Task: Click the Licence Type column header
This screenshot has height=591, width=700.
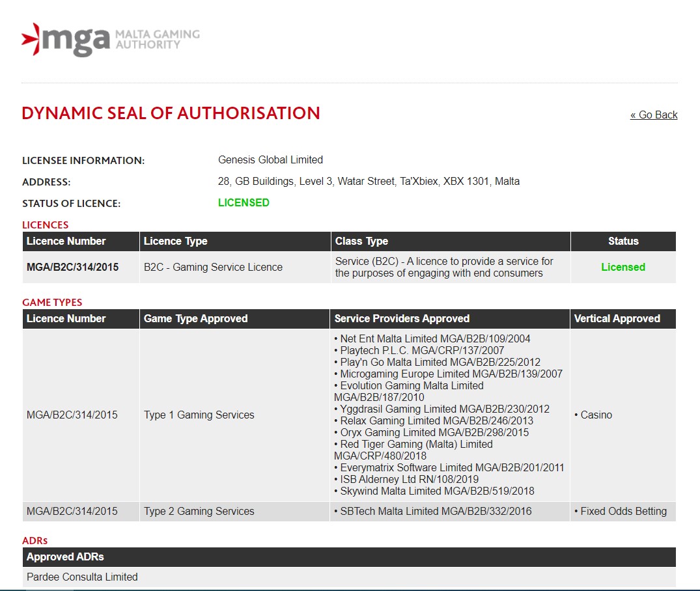Action: [235, 241]
